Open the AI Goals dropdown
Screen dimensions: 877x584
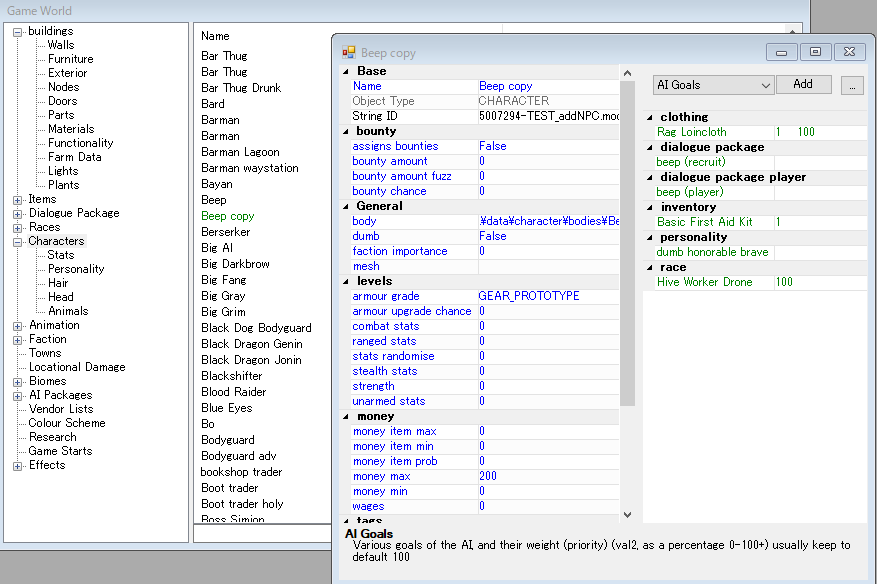pyautogui.click(x=713, y=85)
